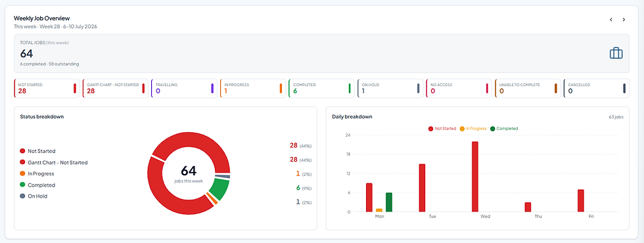The height and width of the screenshot is (243, 644).
Task: Toggle Completed legend in Status breakdown
Action: [37, 185]
